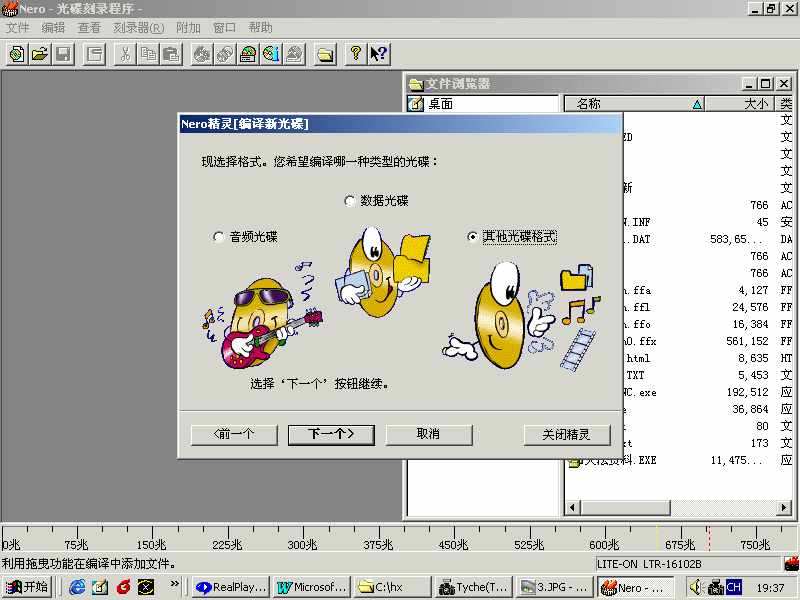Image resolution: width=800 pixels, height=600 pixels.
Task: Click the CD Info toolbar icon
Action: click(271, 54)
